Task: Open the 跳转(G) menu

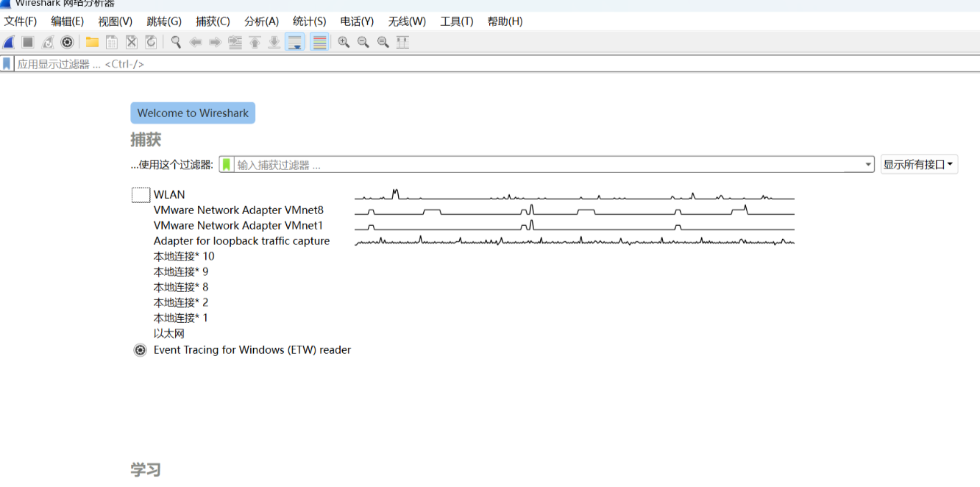Action: coord(164,21)
